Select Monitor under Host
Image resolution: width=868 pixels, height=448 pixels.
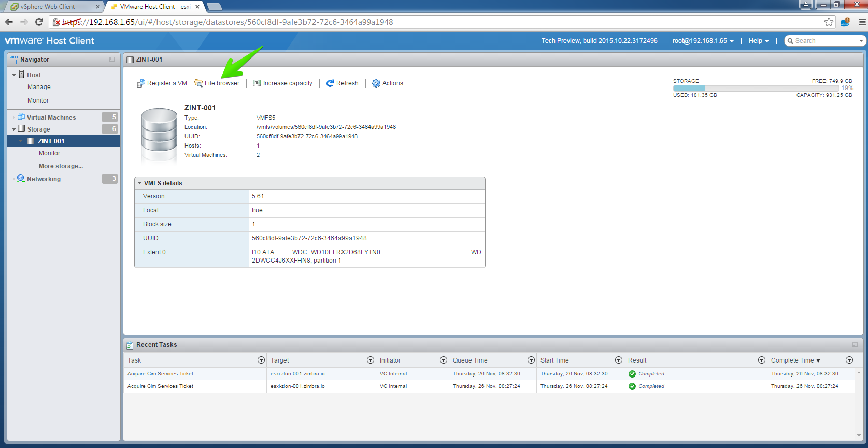point(38,100)
